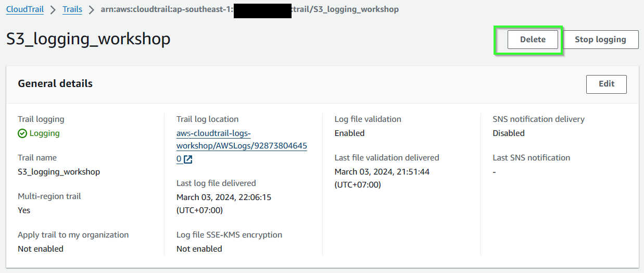Image resolution: width=644 pixels, height=273 pixels.
Task: Select the Last file validation delivered timestamp
Action: click(382, 178)
